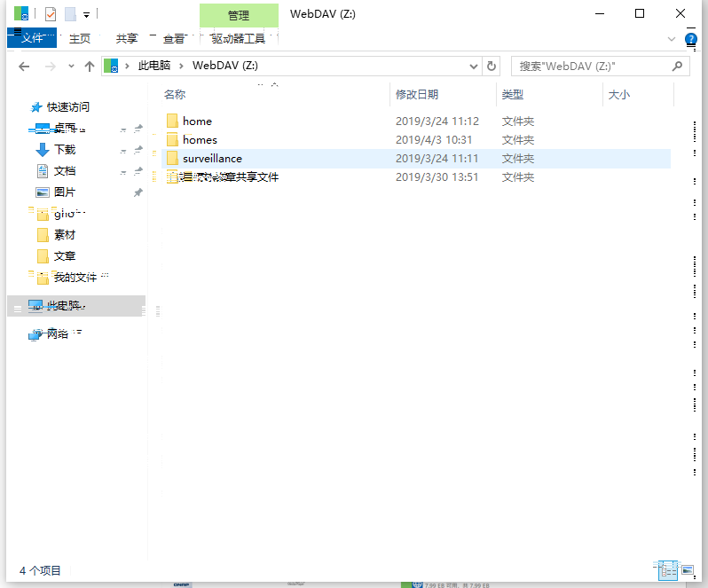Open 下载 in the navigation pane

point(65,150)
